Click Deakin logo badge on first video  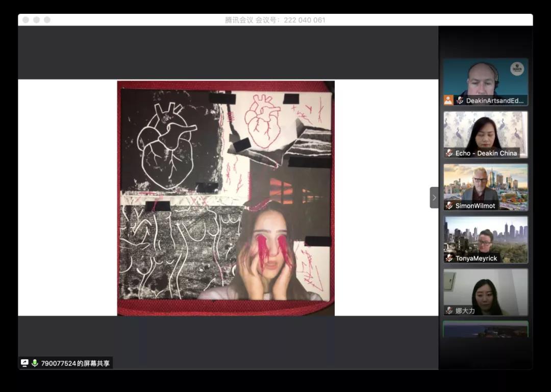tap(517, 69)
